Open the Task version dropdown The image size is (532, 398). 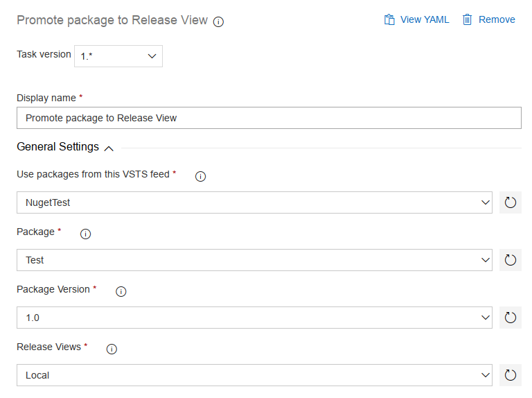(x=118, y=56)
